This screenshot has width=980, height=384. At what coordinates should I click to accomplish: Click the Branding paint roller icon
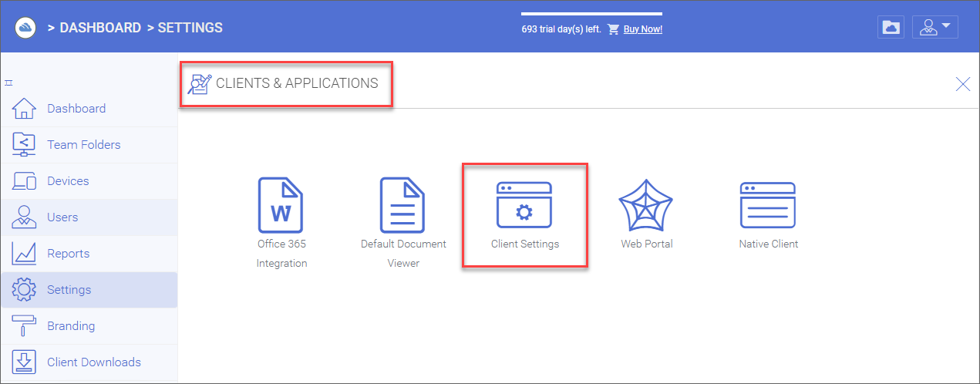tap(25, 325)
